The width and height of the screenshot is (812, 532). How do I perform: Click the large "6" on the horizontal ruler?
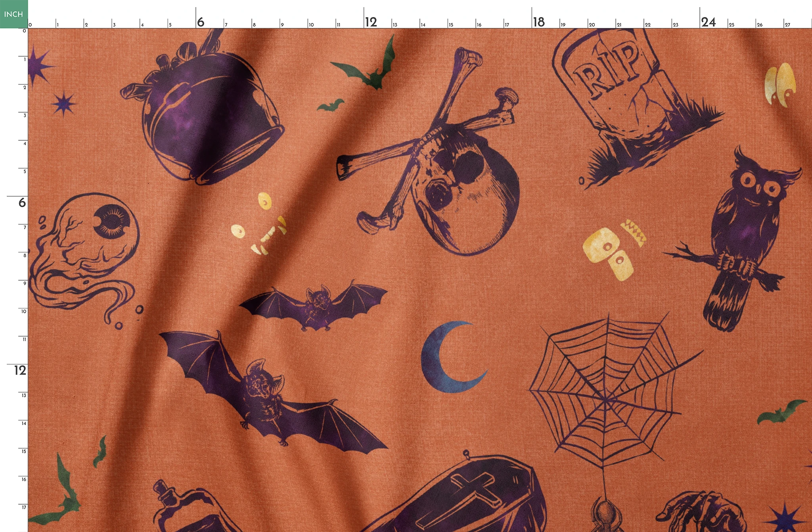pyautogui.click(x=201, y=22)
